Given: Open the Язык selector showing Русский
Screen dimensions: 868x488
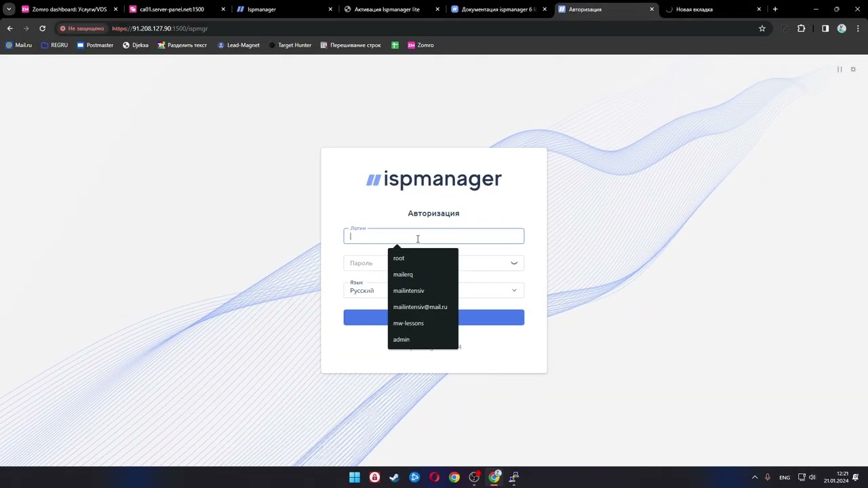Looking at the screenshot, I should [x=433, y=290].
